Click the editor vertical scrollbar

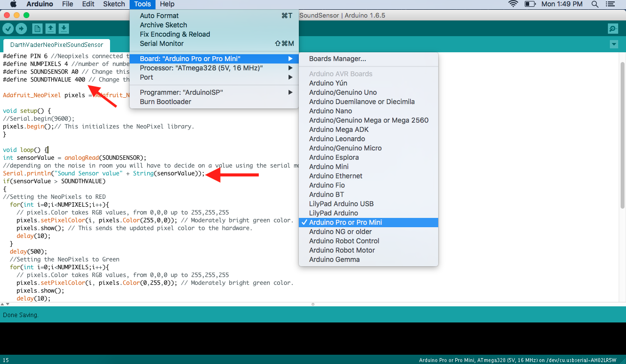[622, 134]
